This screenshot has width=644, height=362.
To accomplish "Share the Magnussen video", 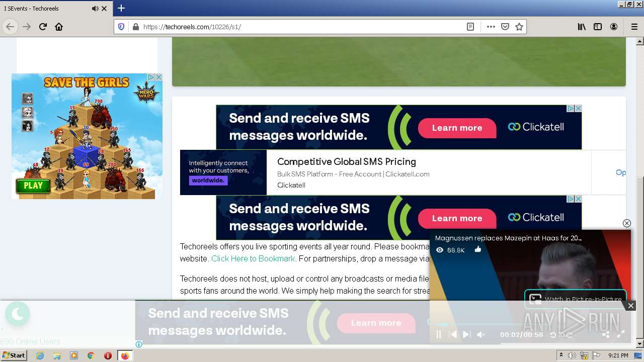I will 606,334.
